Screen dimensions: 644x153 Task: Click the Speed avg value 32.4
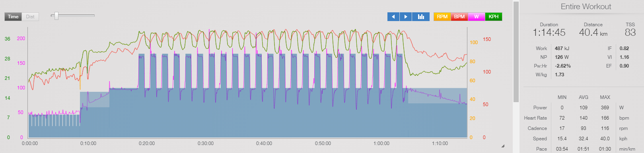click(x=583, y=139)
